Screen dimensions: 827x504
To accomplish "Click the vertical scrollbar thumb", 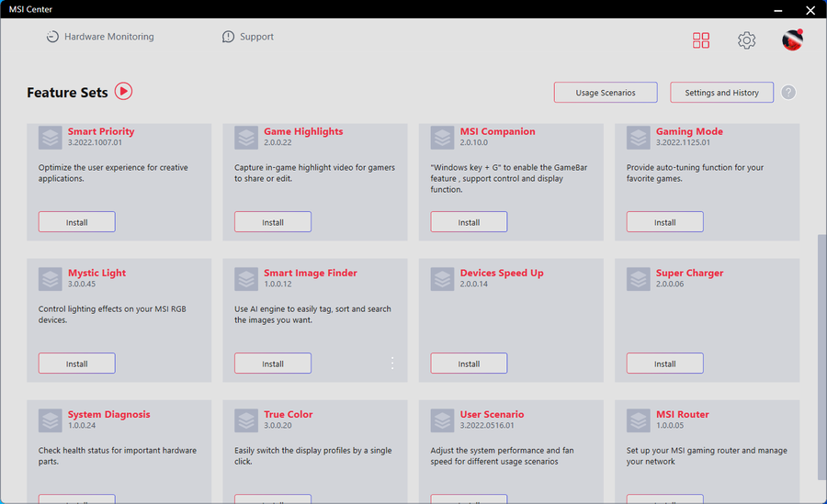I will click(x=821, y=357).
